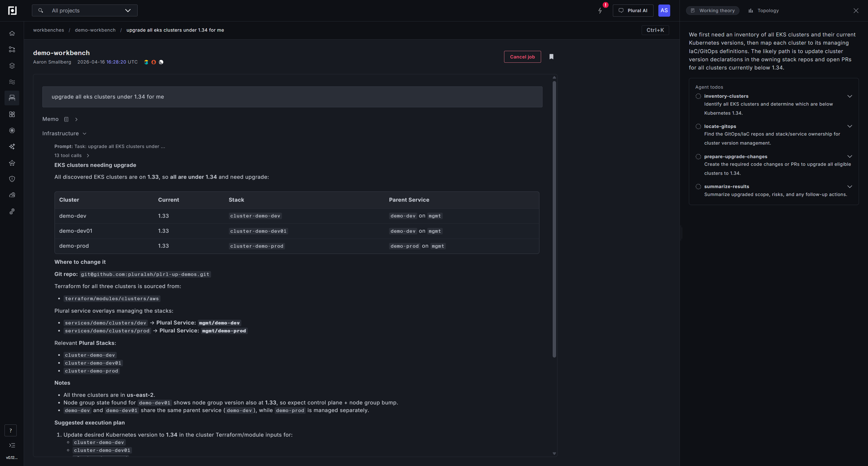This screenshot has width=868, height=466.
Task: Collapse the Infrastructure section chevron
Action: pyautogui.click(x=84, y=134)
